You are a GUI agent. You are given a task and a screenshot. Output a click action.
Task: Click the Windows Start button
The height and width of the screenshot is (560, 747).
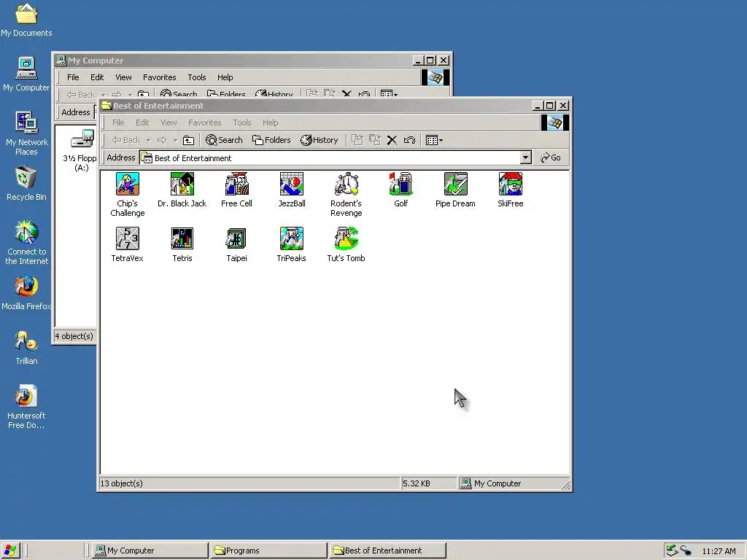[x=10, y=551]
